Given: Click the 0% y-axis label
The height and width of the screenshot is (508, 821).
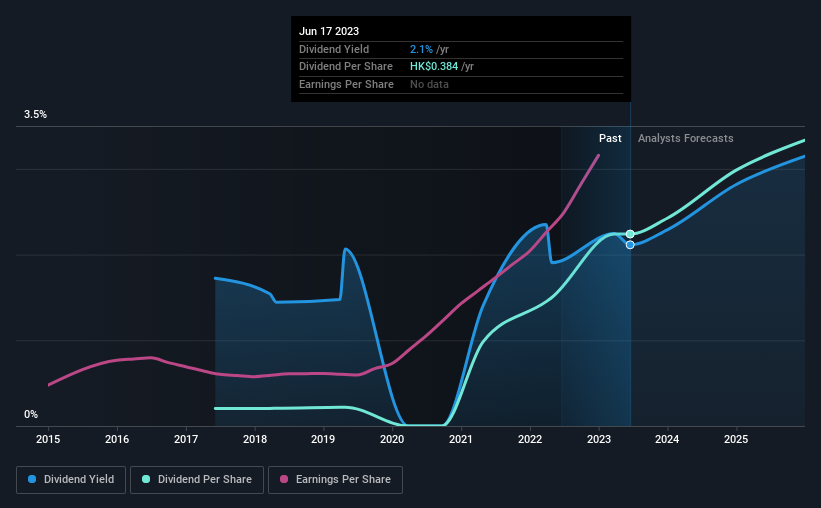Looking at the screenshot, I should tap(31, 414).
